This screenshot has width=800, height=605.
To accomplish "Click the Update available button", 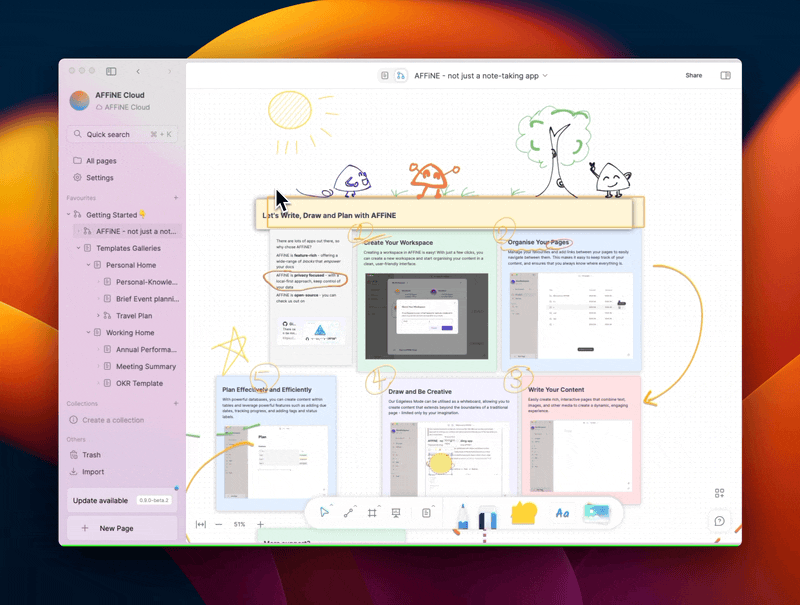I will [122, 500].
